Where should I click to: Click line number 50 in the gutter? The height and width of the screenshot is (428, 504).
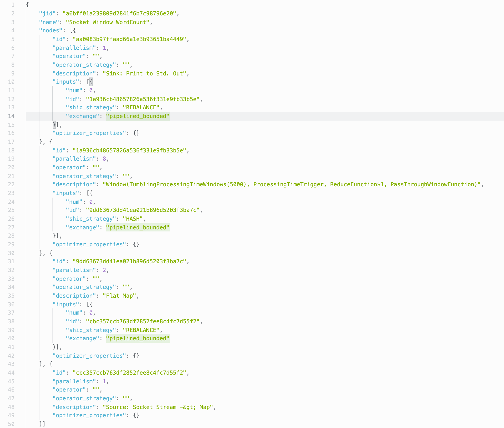[x=11, y=424]
